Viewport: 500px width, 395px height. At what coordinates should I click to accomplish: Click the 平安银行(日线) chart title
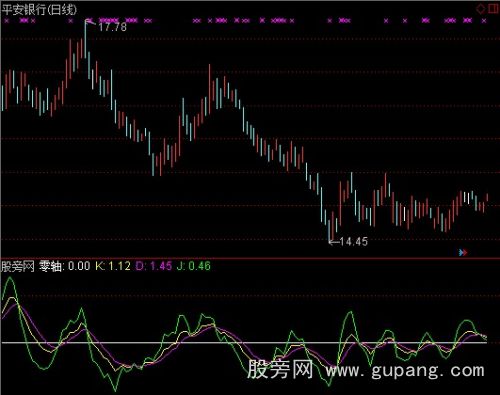(39, 9)
